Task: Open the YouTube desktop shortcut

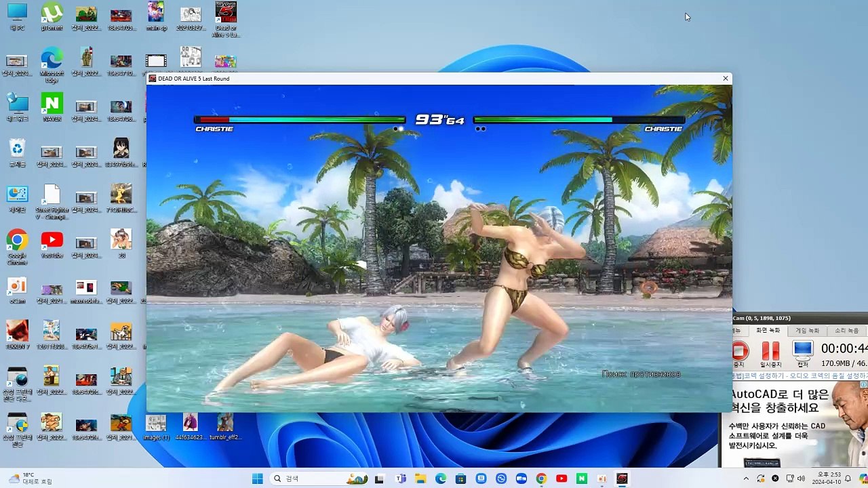Action: (52, 244)
